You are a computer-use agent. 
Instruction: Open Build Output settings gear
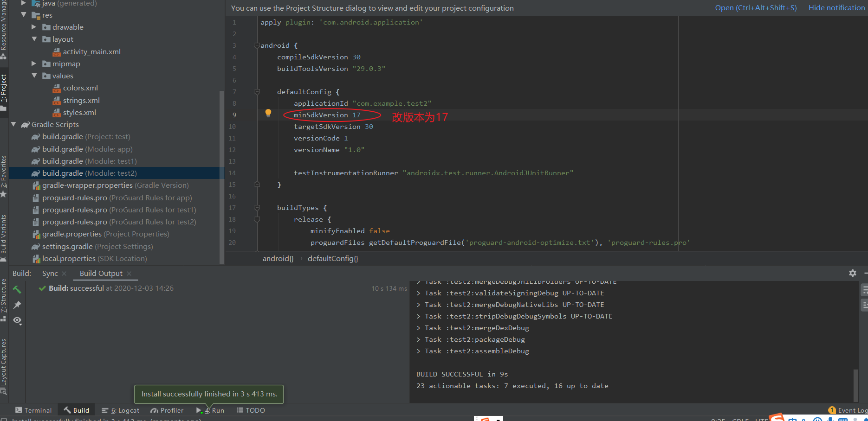[852, 273]
